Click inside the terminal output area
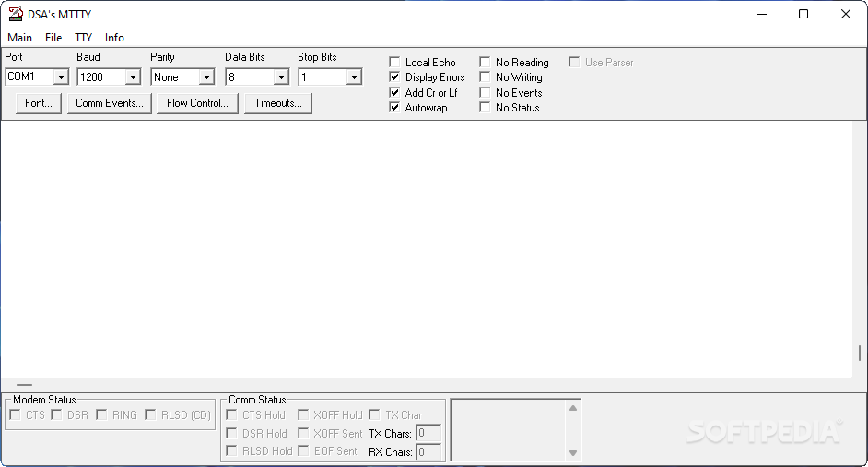 click(427, 249)
